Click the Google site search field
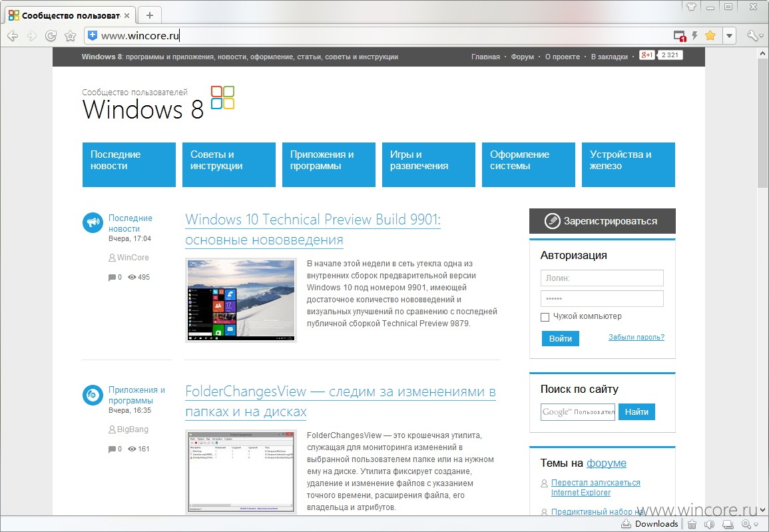 point(578,412)
